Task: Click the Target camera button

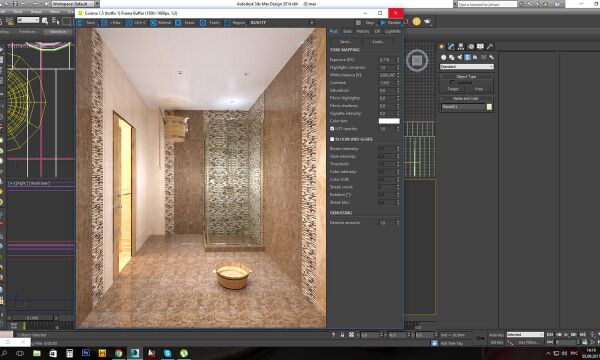Action: 453,89
